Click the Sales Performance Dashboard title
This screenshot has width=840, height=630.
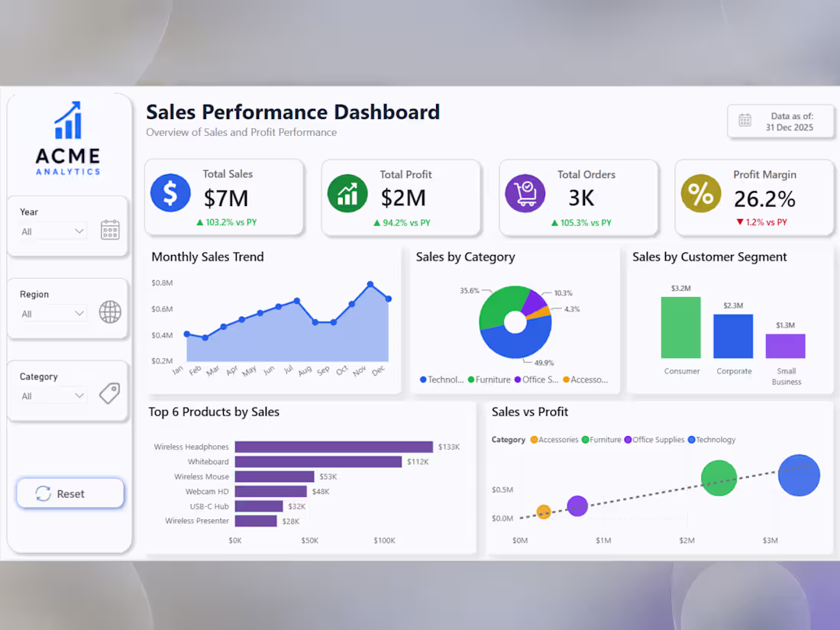(292, 112)
